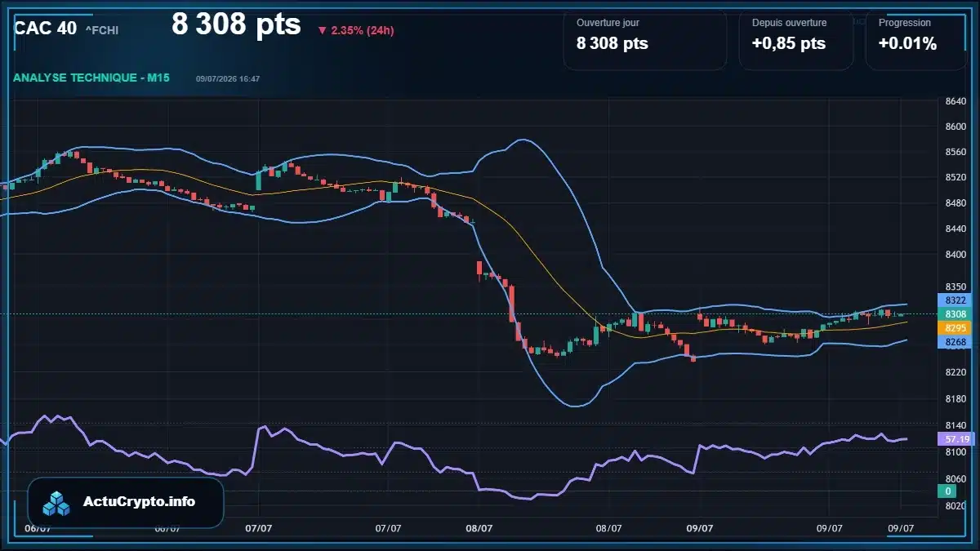The image size is (980, 551).
Task: Click the 8060 price axis label
Action: pos(955,479)
